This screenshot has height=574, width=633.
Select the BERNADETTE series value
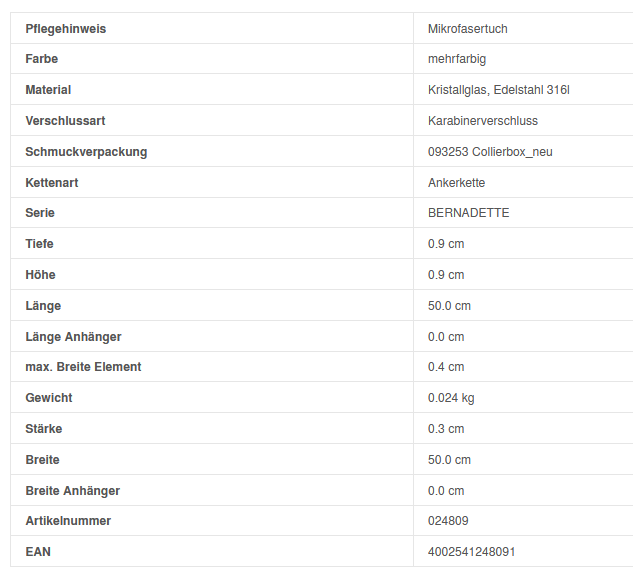[468, 213]
